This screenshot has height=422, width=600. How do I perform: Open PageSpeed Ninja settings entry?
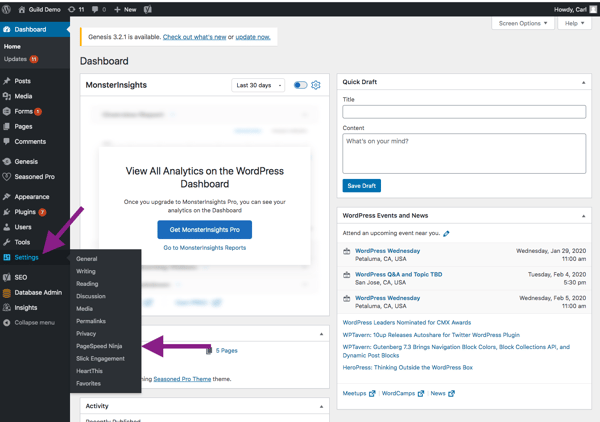point(99,346)
